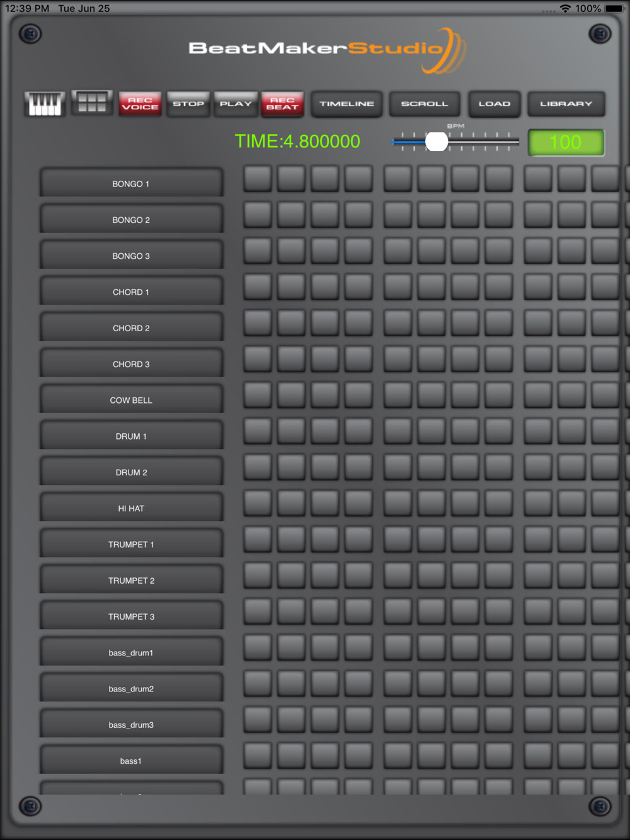This screenshot has height=840, width=630.
Task: Begin REC BEAT recording
Action: point(282,104)
